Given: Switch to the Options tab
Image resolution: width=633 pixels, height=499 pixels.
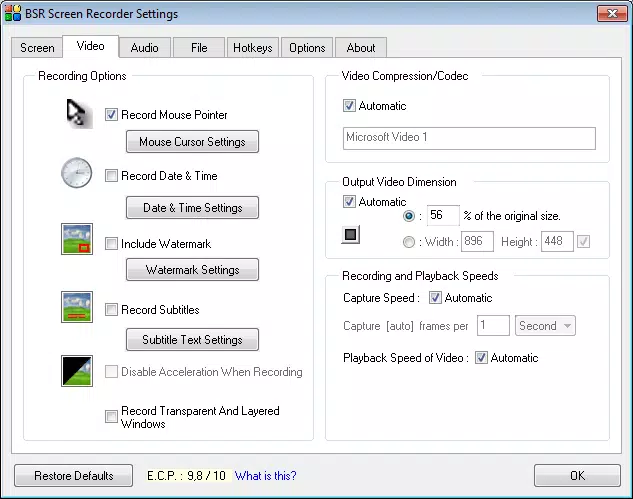Looking at the screenshot, I should point(307,48).
